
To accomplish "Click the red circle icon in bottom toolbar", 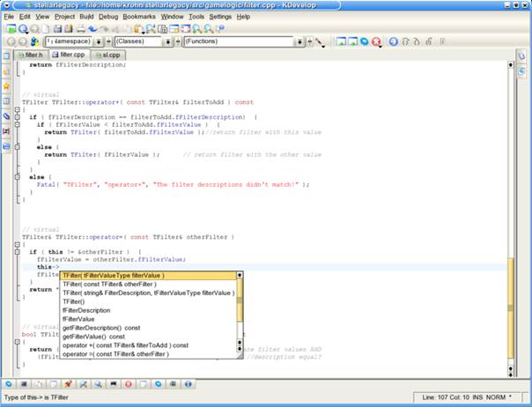I will pos(129,384).
